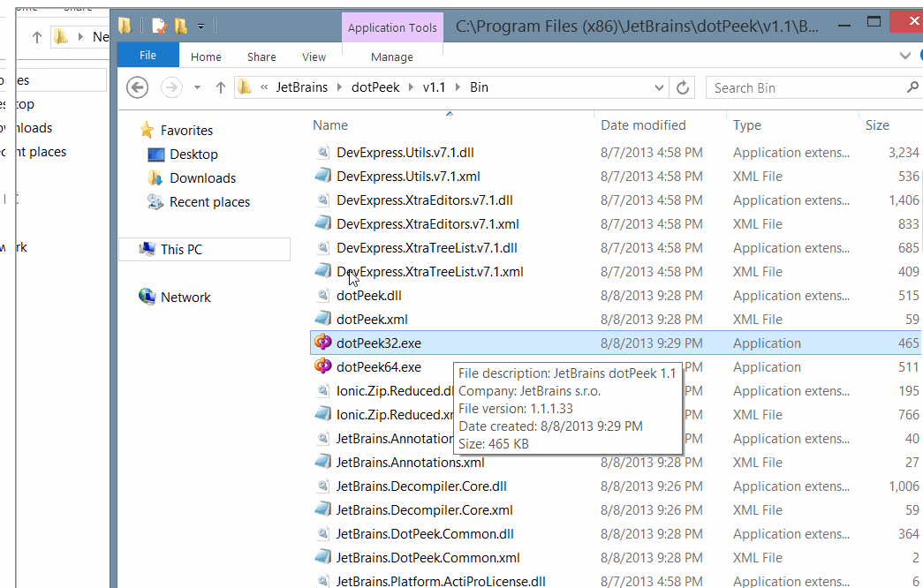Open the address bar history dropdown

click(x=659, y=87)
